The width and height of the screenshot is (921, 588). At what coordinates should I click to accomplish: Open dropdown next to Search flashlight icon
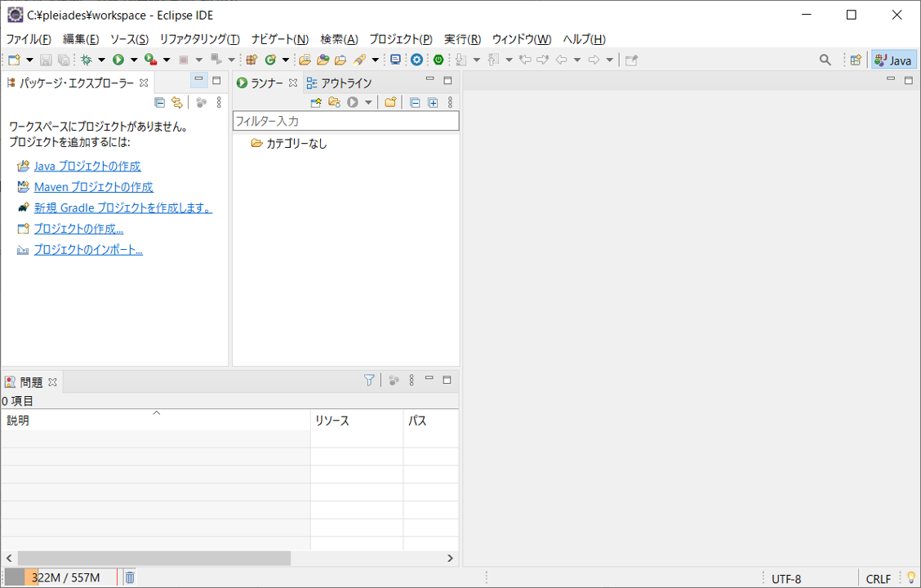pos(375,60)
